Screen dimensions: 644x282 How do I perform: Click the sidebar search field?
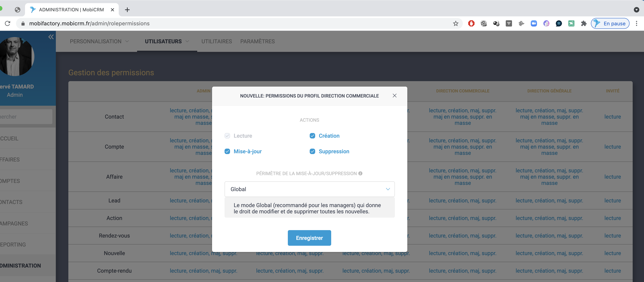[x=25, y=117]
